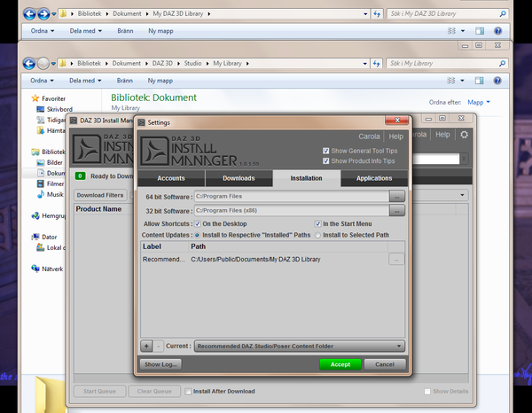Click Ny mapp in My DAZ 3D Library window
This screenshot has height=413, width=532.
click(160, 31)
